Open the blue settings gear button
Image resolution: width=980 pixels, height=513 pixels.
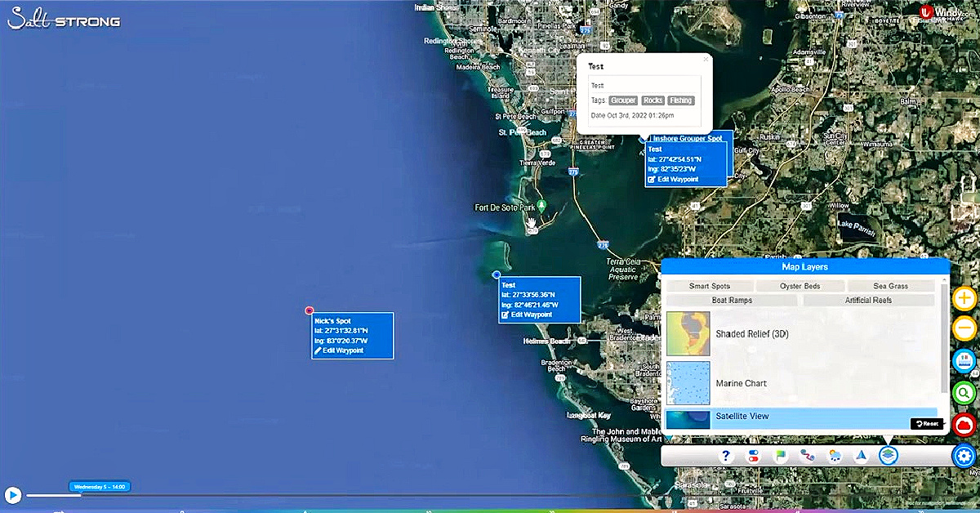[964, 456]
